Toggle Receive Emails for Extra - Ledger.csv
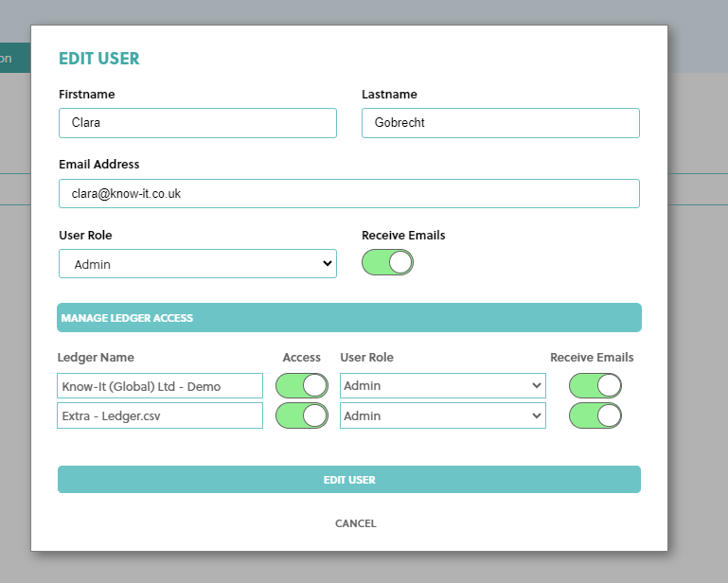This screenshot has height=583, width=728. point(595,415)
